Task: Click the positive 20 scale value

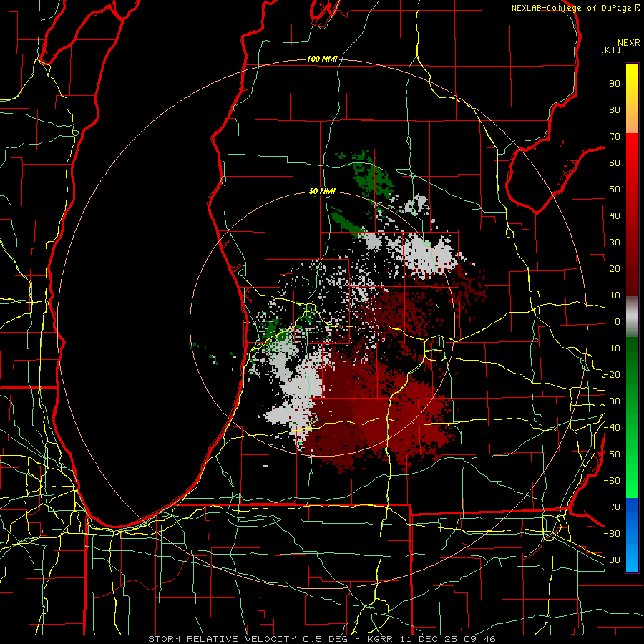Action: pyautogui.click(x=615, y=269)
